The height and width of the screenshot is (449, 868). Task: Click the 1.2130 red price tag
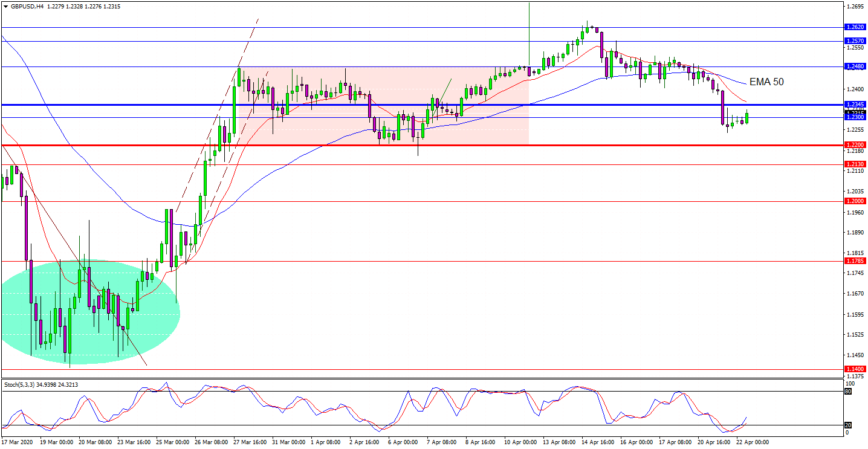(x=855, y=164)
